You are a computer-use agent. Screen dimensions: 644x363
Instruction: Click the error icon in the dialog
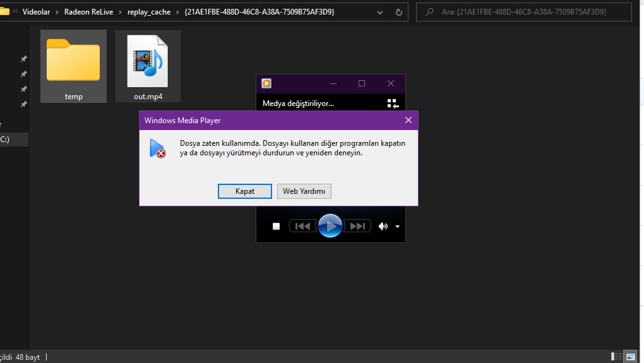click(158, 148)
